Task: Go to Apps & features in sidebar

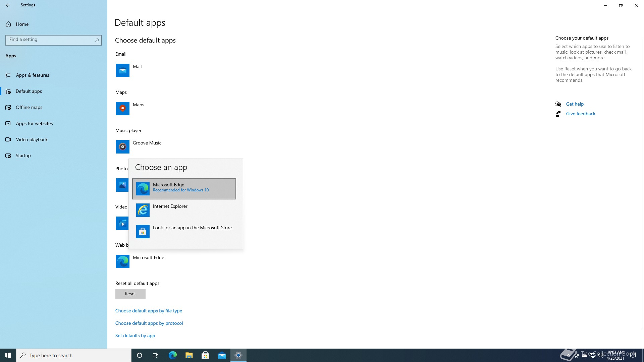Action: (x=33, y=75)
